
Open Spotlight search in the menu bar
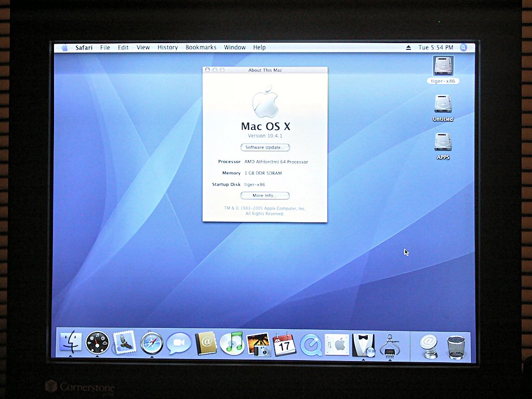(463, 47)
